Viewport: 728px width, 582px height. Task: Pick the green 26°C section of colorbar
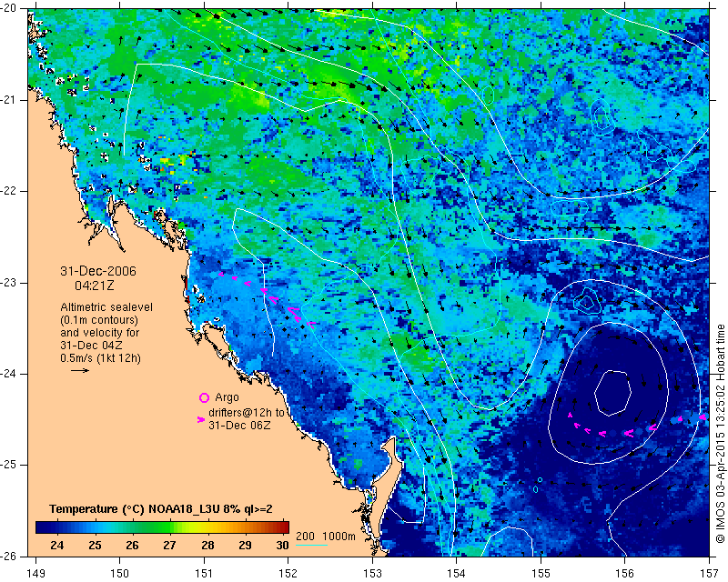coord(133,527)
